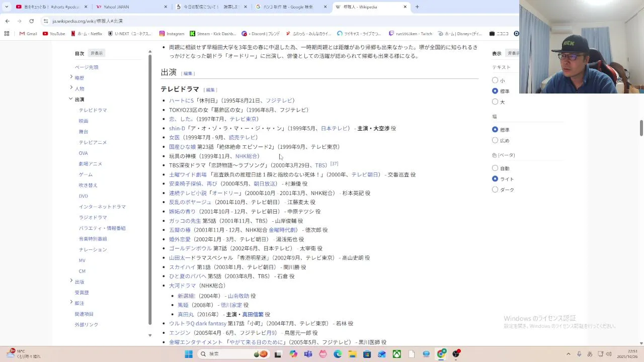The image size is (644, 362).
Task: Open the Twitch run5963ken bookmark
Action: [x=410, y=34]
